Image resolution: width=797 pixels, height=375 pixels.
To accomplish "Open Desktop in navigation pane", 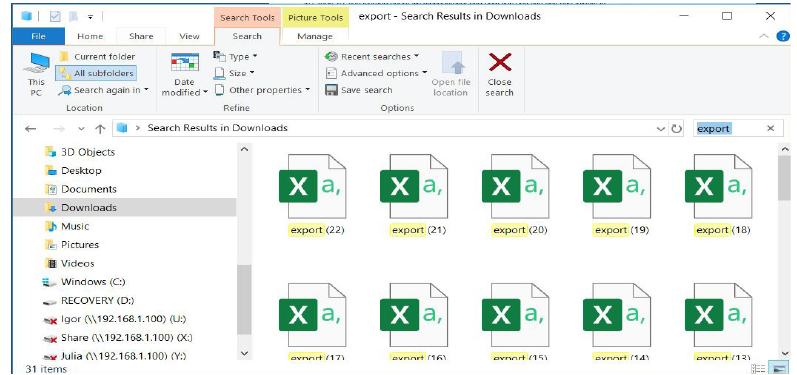I will [73, 170].
